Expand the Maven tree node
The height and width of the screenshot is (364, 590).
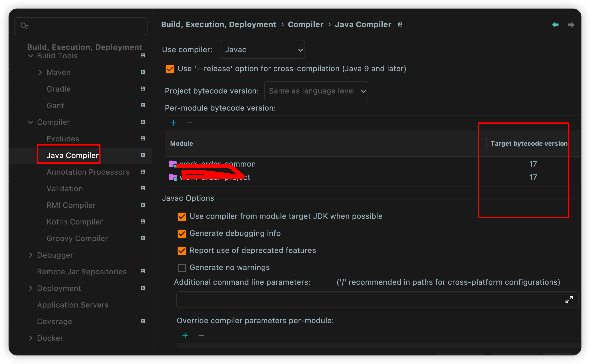[40, 72]
